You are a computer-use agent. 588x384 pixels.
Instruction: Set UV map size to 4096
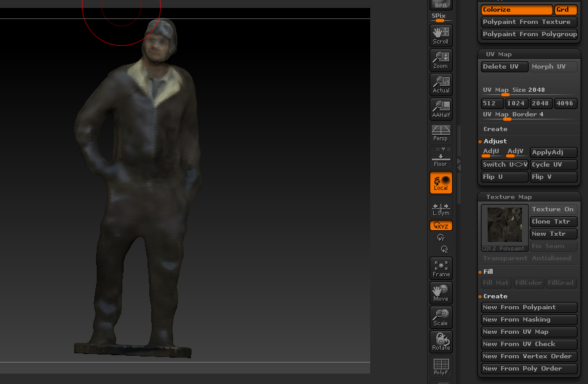point(565,104)
